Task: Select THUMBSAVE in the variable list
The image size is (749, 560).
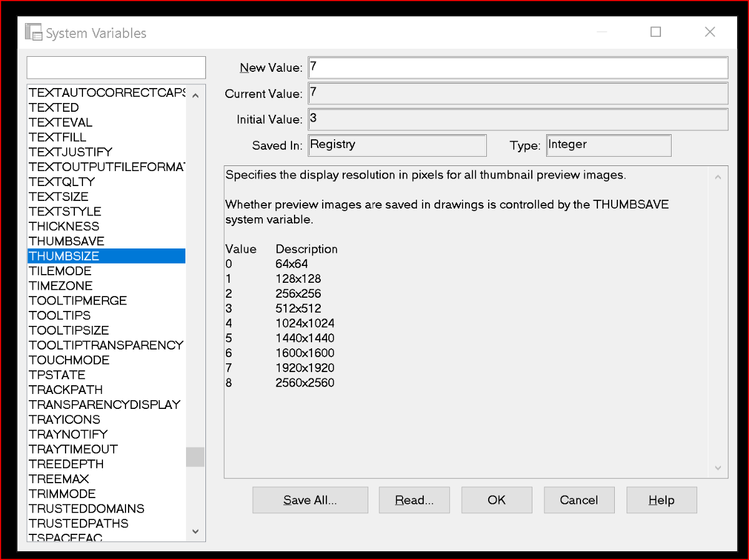Action: coord(106,241)
